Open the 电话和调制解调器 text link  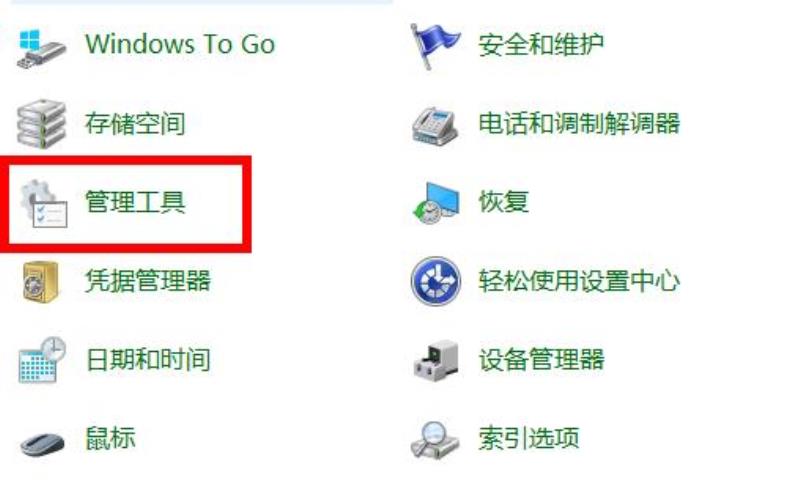point(579,123)
